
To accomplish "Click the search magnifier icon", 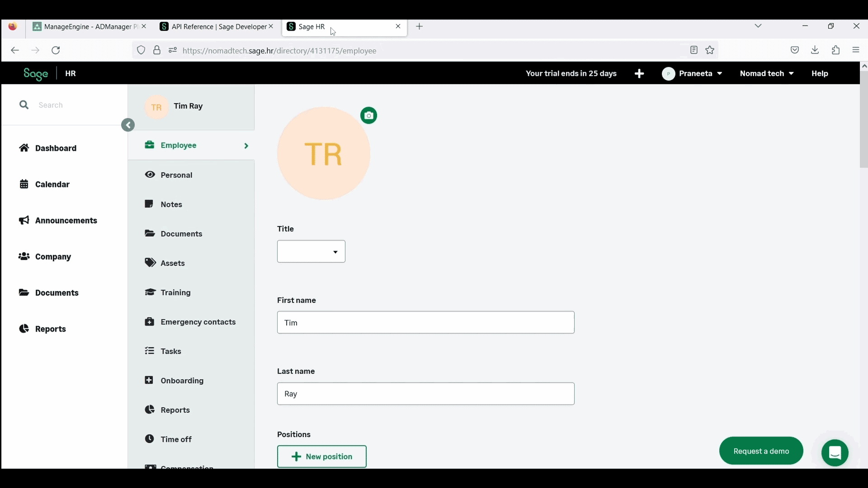I will pyautogui.click(x=24, y=105).
